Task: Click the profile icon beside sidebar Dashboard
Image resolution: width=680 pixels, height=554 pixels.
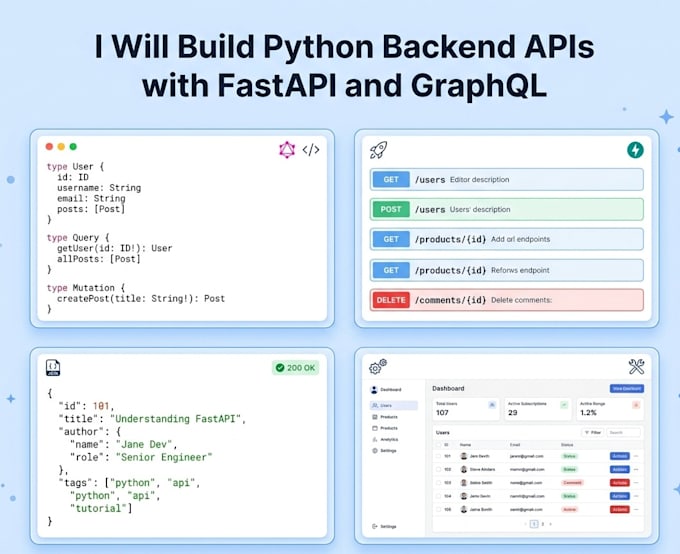Action: (x=374, y=390)
